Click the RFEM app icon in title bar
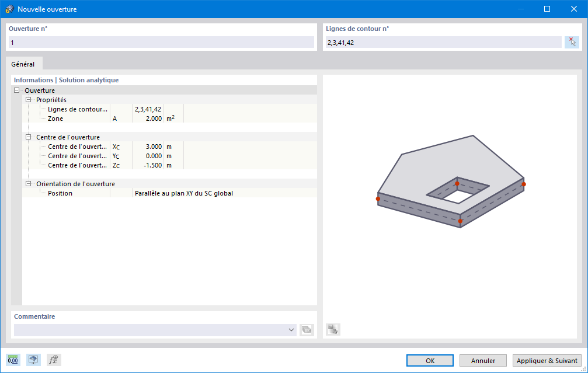 coord(10,9)
